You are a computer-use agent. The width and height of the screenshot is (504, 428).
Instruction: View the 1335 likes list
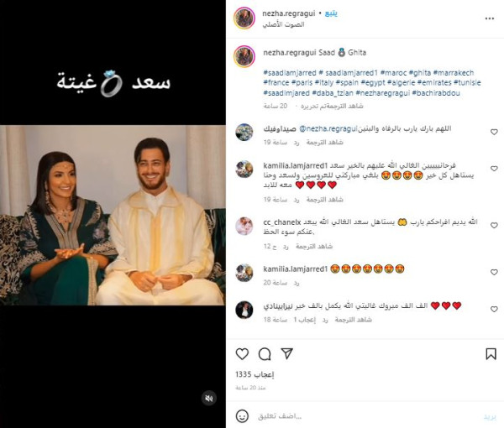pyautogui.click(x=255, y=374)
